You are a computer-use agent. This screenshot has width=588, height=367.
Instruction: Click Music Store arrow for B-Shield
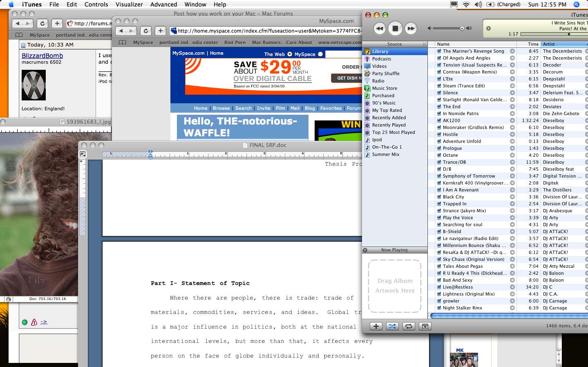512,231
